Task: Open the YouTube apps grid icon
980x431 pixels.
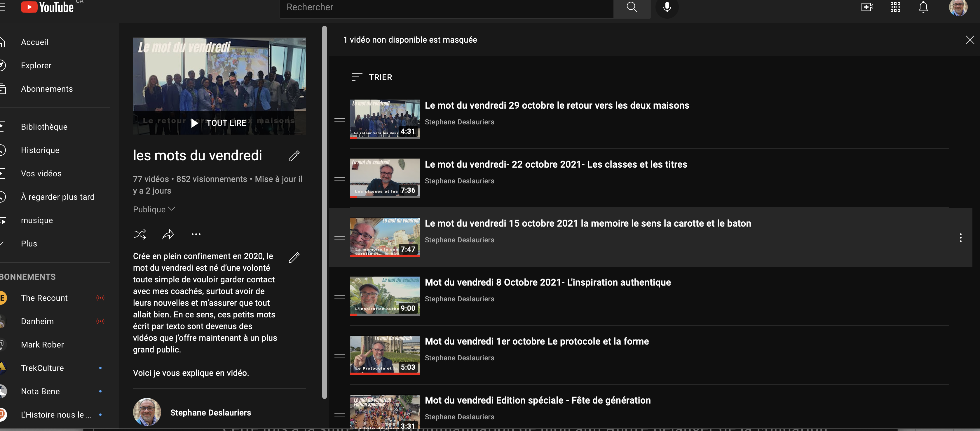Action: tap(895, 7)
